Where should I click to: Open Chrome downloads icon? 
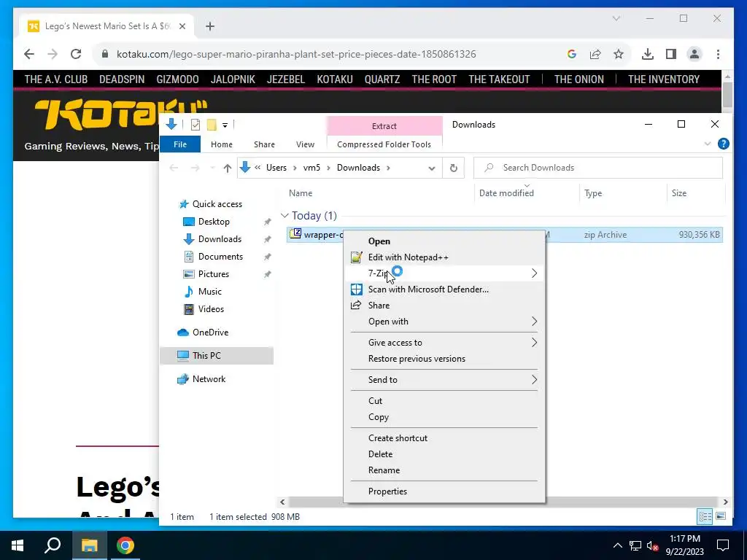pos(648,54)
